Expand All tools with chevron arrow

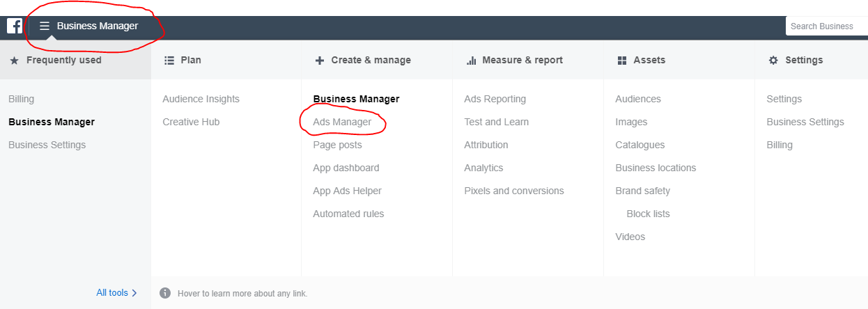(116, 293)
